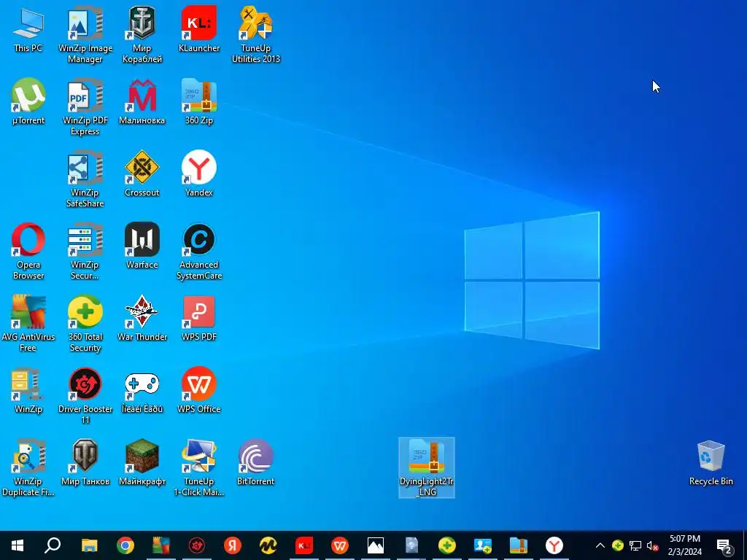Image resolution: width=747 pixels, height=560 pixels.
Task: Open the contact card taskbar icon
Action: point(483,545)
